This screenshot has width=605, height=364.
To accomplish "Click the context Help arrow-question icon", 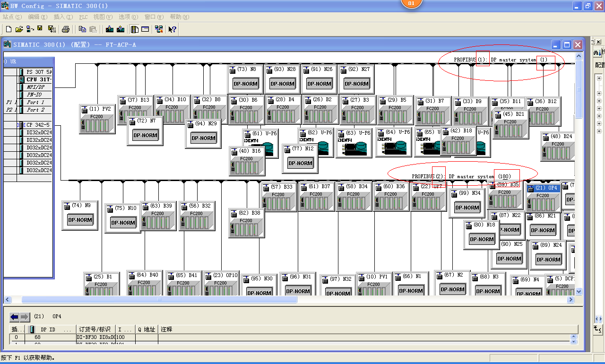I will coord(173,29).
